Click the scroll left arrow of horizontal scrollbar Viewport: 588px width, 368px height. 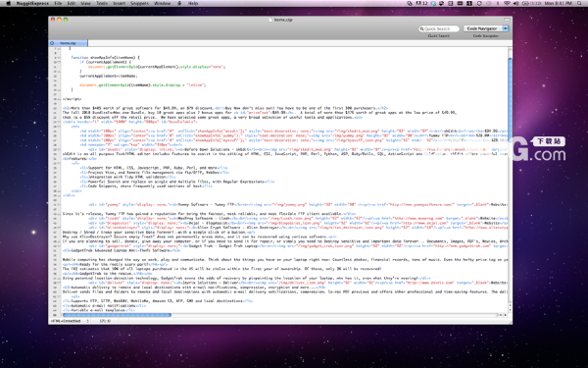point(500,315)
